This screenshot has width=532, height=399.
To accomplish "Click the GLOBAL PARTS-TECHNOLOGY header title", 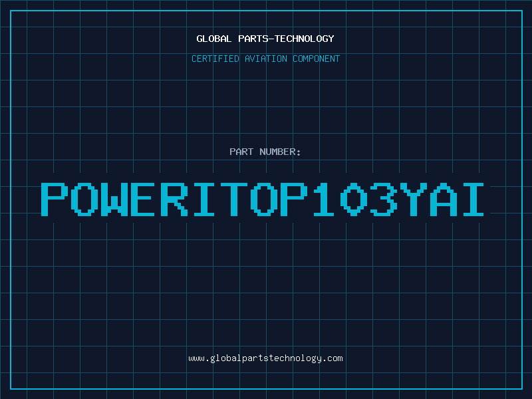I will coord(265,39).
